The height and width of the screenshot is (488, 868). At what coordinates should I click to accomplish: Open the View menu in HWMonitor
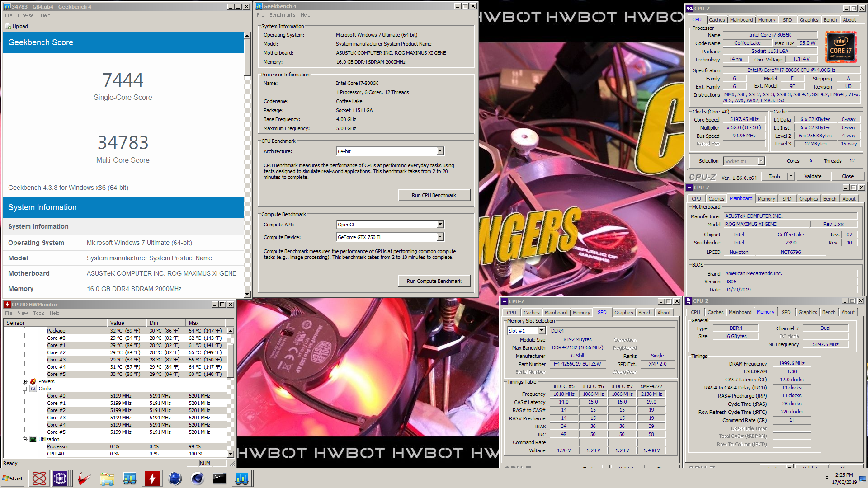[x=23, y=313]
